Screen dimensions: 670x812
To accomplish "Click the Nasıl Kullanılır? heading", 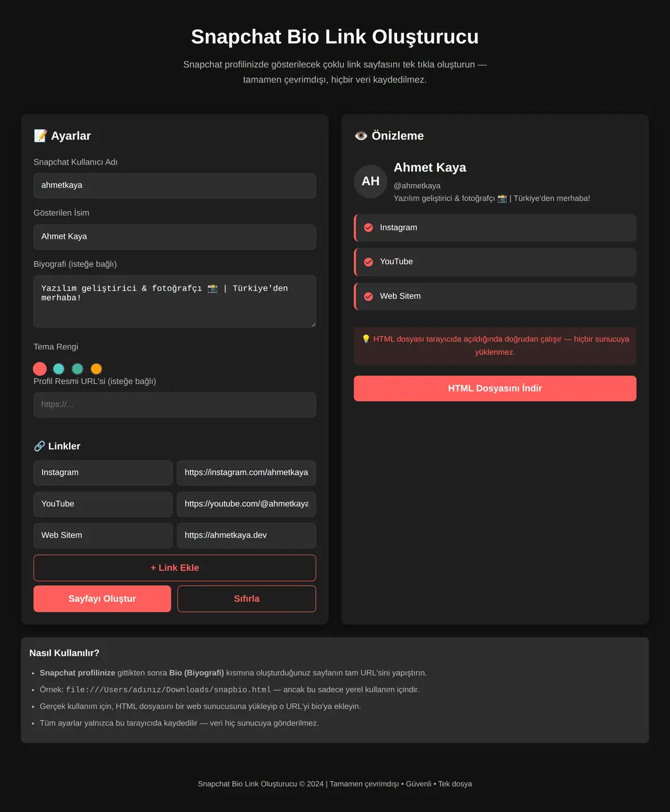I will click(64, 653).
